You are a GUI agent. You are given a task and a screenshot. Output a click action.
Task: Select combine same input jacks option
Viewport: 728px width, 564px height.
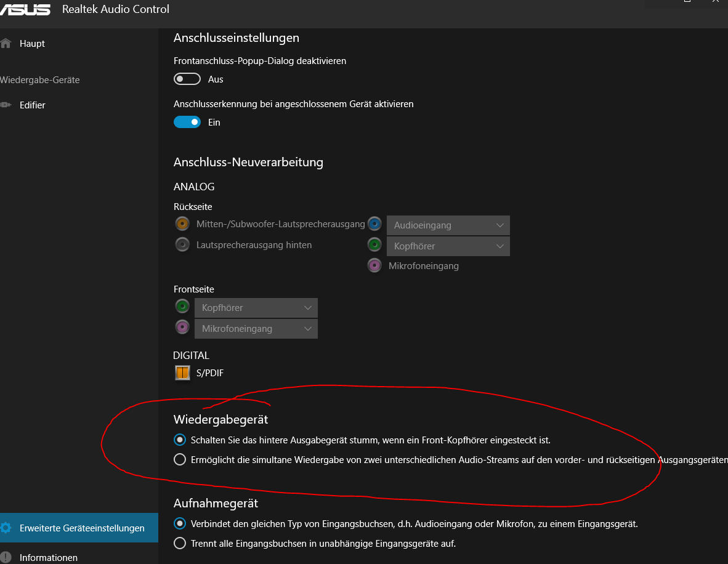(x=180, y=523)
